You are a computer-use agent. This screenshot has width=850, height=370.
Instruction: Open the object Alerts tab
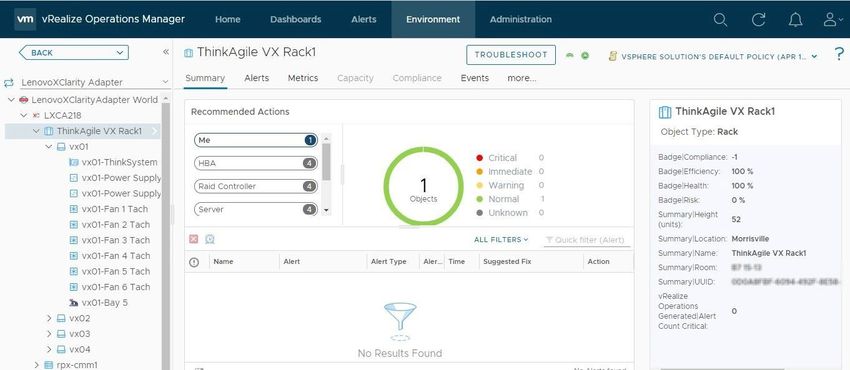pyautogui.click(x=256, y=78)
